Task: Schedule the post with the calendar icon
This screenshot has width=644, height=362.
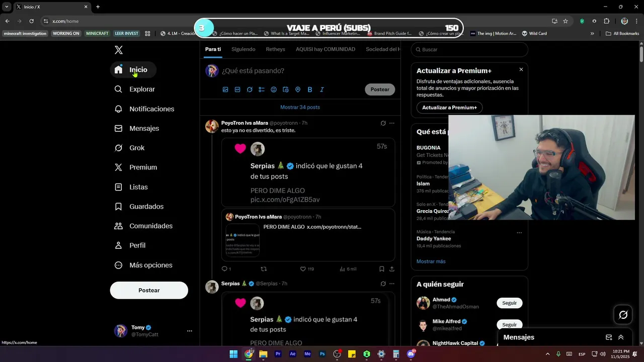Action: pyautogui.click(x=286, y=89)
